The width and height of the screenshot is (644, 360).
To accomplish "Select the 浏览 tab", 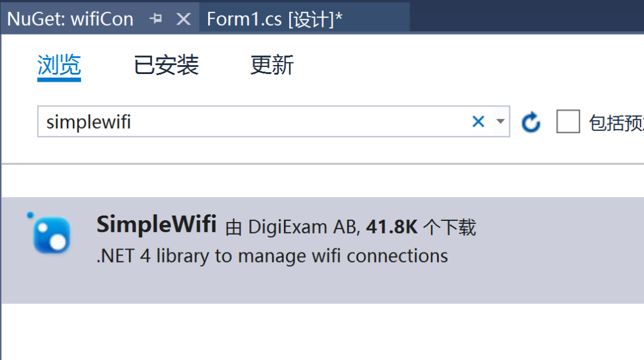I will (x=59, y=66).
